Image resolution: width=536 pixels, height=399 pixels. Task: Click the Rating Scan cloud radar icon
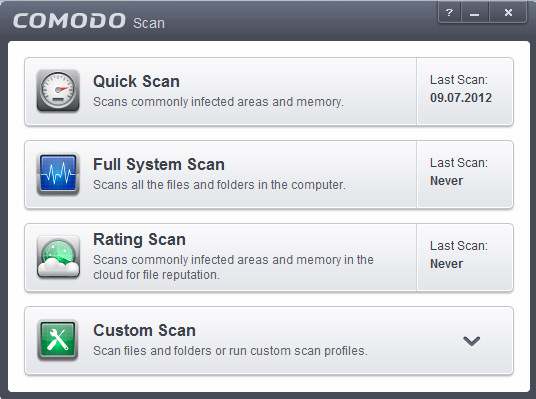click(x=58, y=257)
